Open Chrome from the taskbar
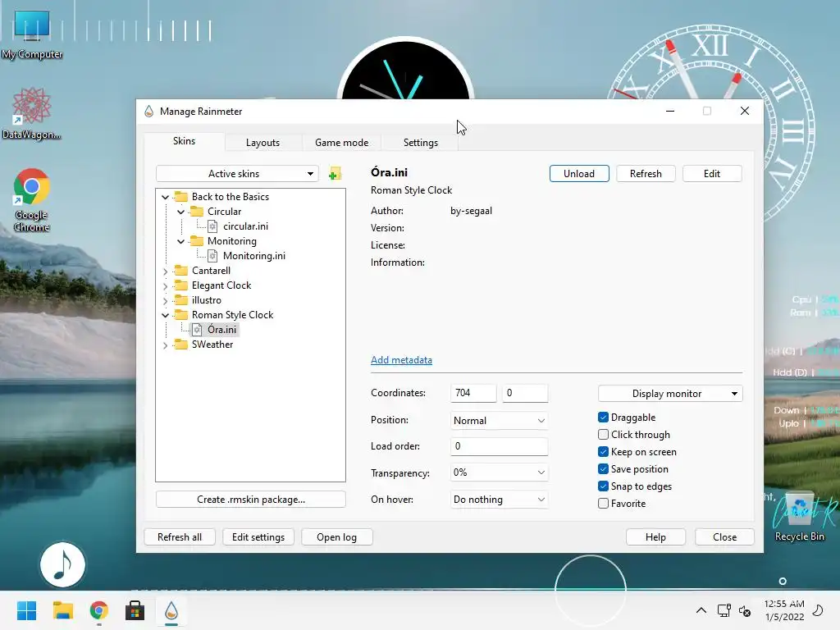Viewport: 840px width, 630px height. [98, 610]
